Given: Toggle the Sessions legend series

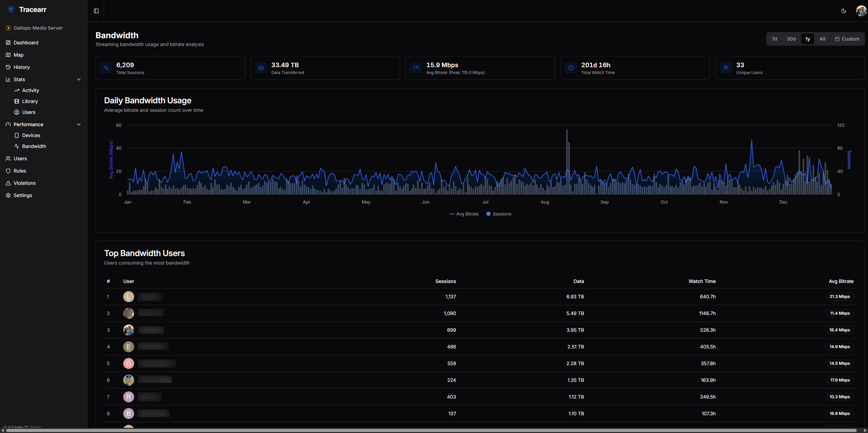Looking at the screenshot, I should (x=499, y=214).
